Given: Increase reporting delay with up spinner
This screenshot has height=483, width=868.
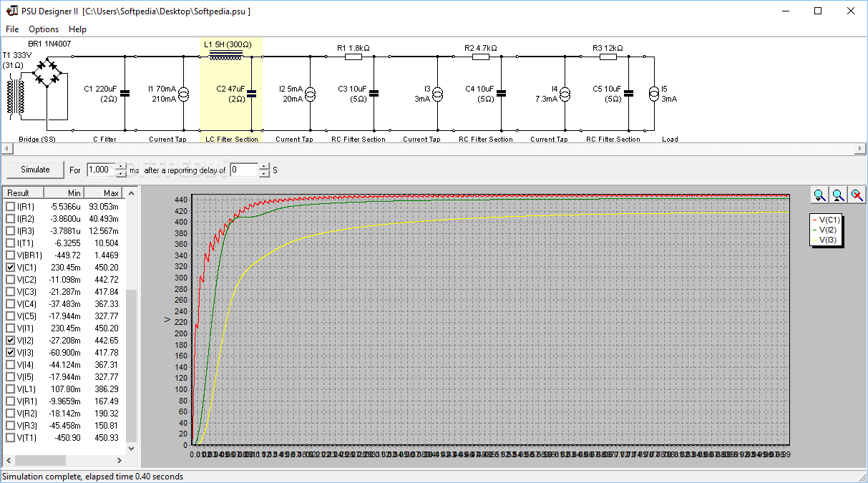Looking at the screenshot, I should [x=264, y=166].
